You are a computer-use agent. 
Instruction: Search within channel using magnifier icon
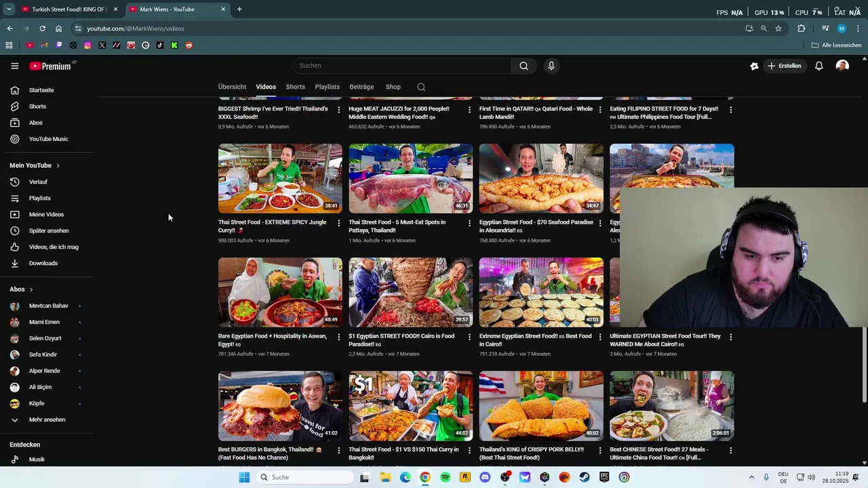(x=421, y=87)
